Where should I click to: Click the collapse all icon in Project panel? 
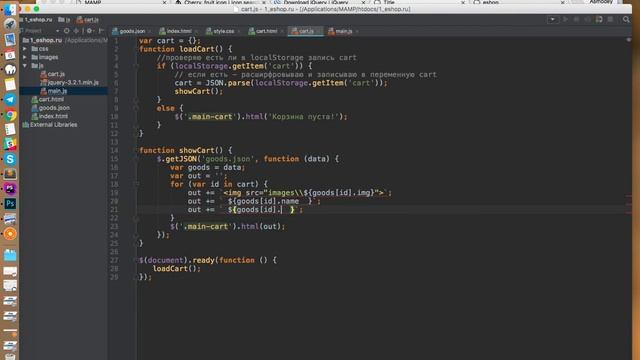76,31
